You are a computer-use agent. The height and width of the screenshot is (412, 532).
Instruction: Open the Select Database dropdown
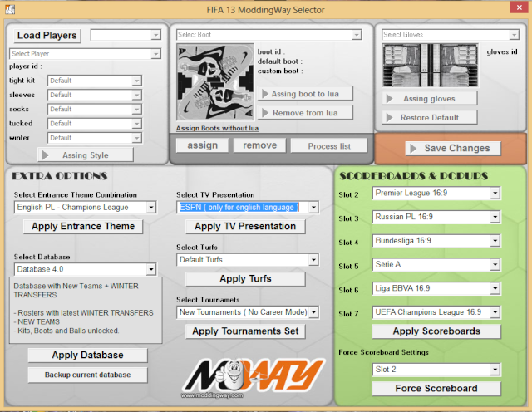coord(85,269)
